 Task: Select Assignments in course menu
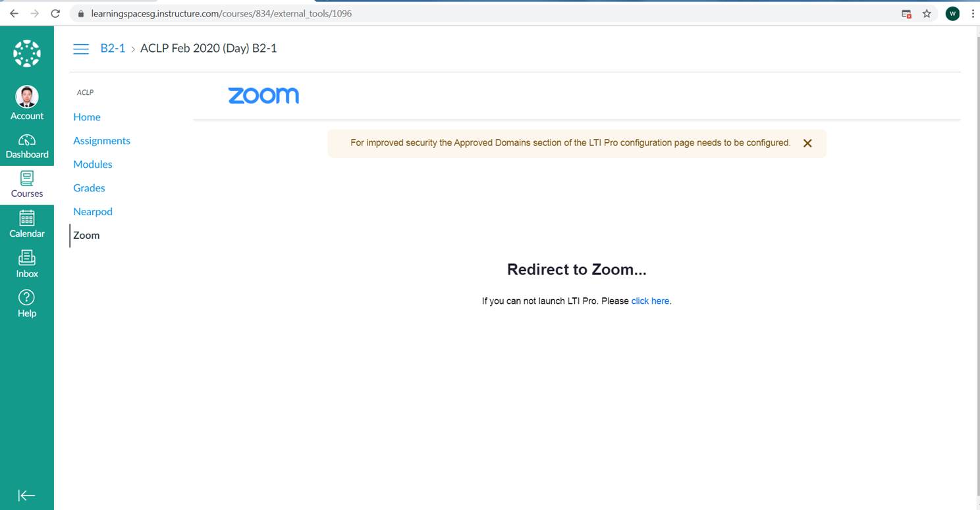click(x=102, y=141)
